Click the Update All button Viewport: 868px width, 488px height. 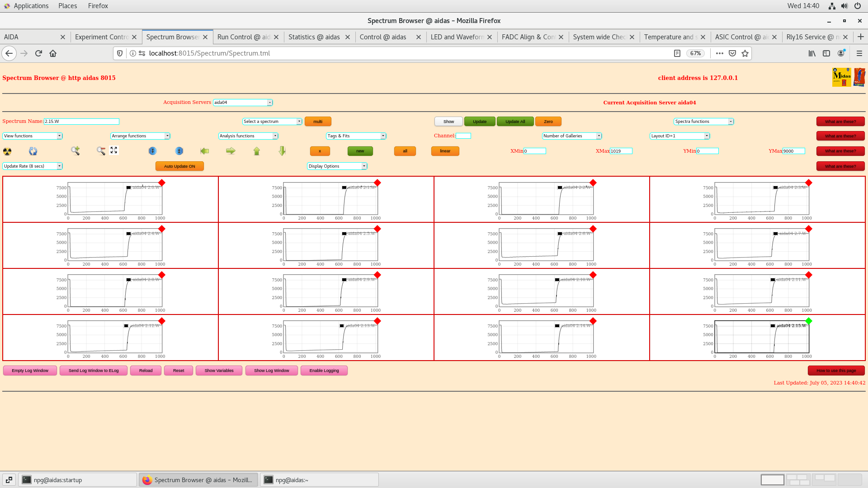(514, 121)
